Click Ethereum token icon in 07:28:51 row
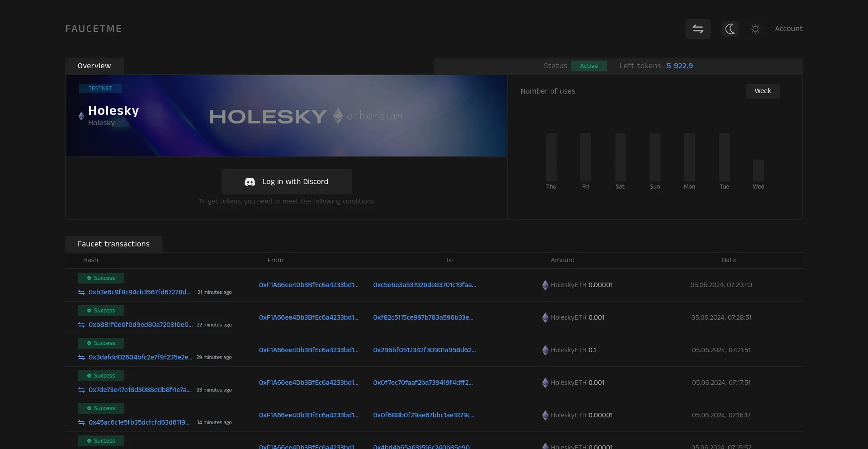Image resolution: width=868 pixels, height=449 pixels. pyautogui.click(x=545, y=317)
